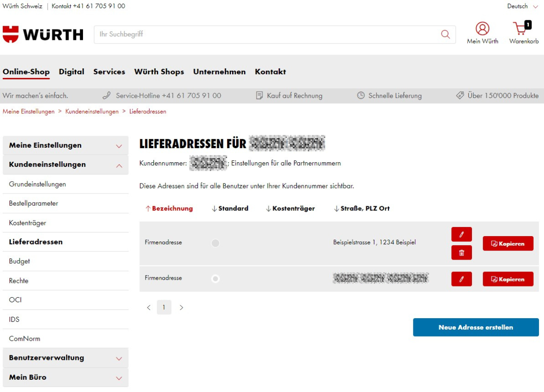The width and height of the screenshot is (544, 392).
Task: Click Beispielstrasse 1, 1234 Beispiel text
Action: point(374,242)
